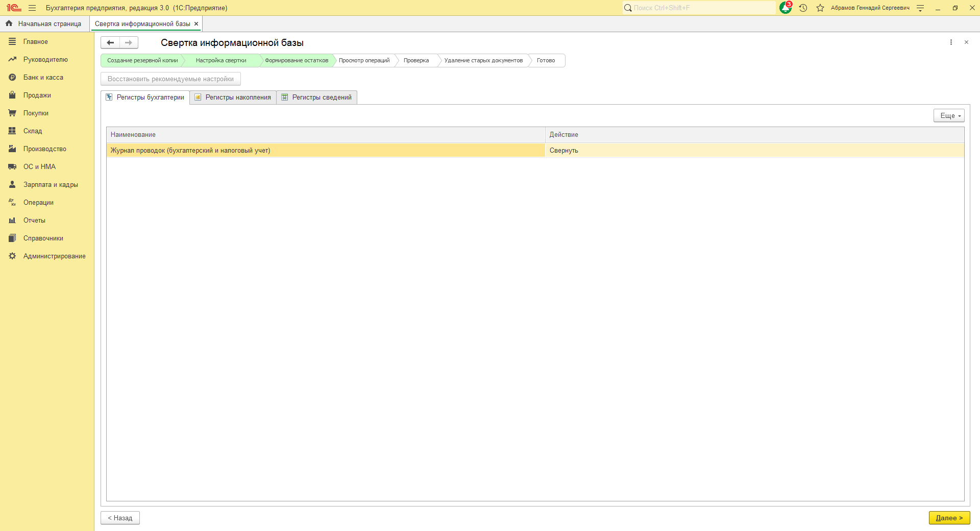
Task: Open the favorites star icon
Action: pos(820,8)
